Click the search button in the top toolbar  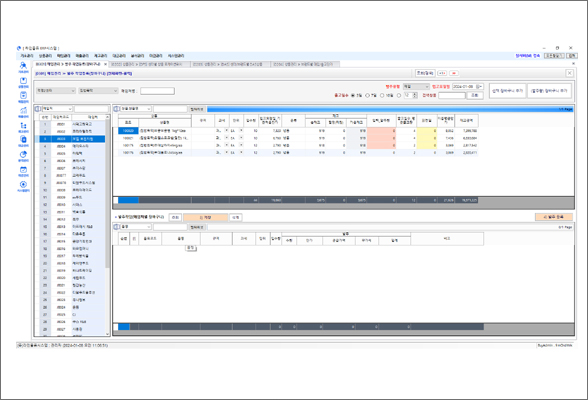point(425,73)
